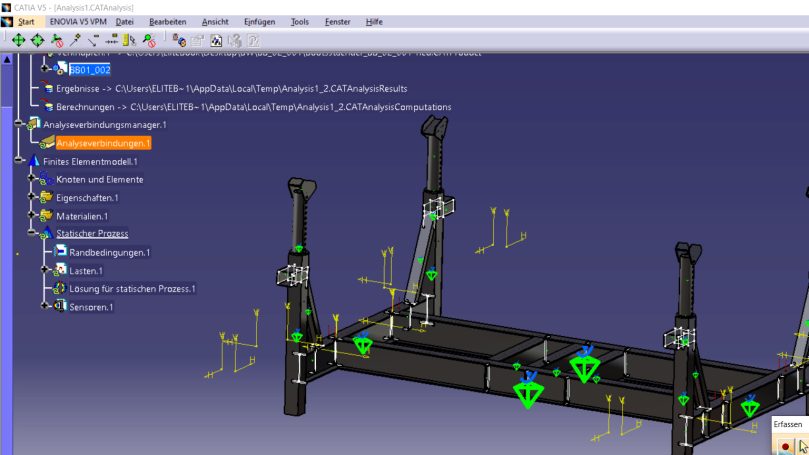Click the red record button in Erfassen
Screen dimensions: 809x455
785,445
